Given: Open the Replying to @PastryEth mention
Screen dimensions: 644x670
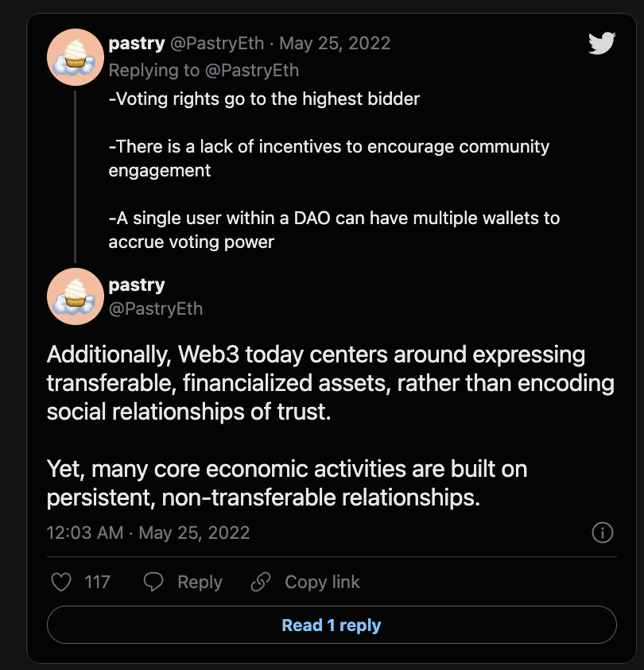Looking at the screenshot, I should coord(252,71).
